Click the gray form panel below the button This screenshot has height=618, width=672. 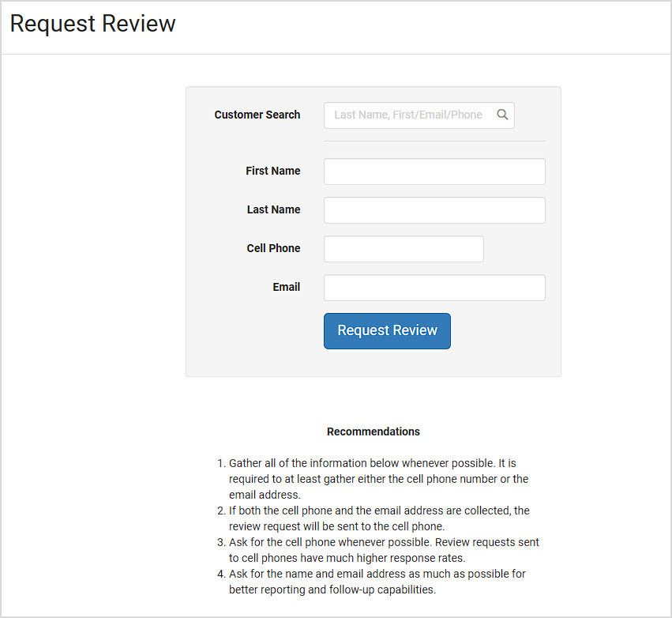pos(374,363)
